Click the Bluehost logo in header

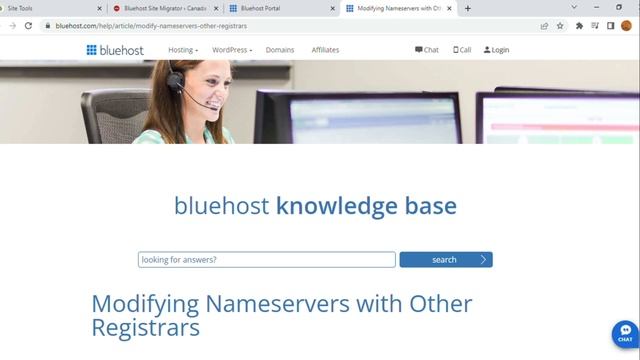[x=115, y=50]
